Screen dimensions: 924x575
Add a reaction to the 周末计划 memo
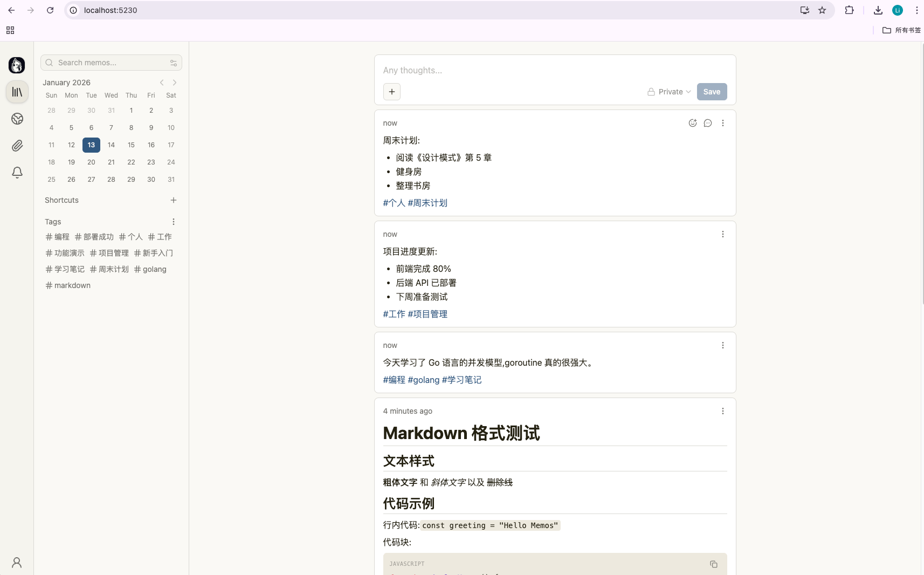click(x=693, y=123)
